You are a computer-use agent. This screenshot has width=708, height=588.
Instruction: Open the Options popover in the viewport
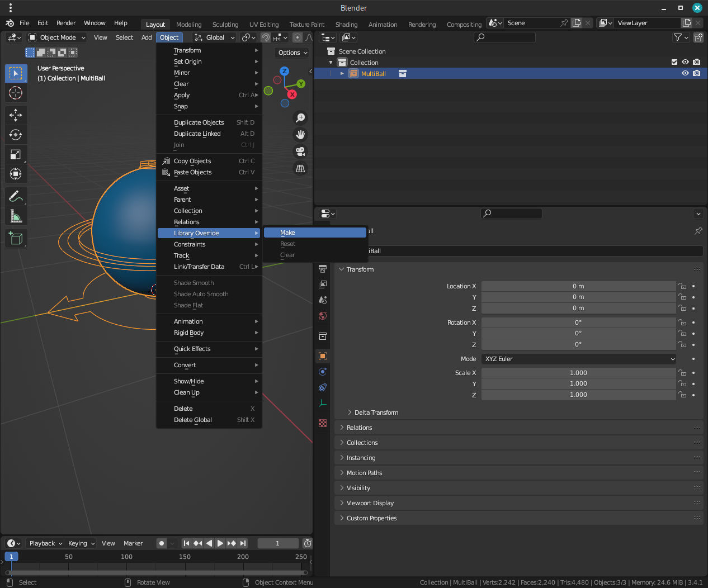[x=291, y=52]
